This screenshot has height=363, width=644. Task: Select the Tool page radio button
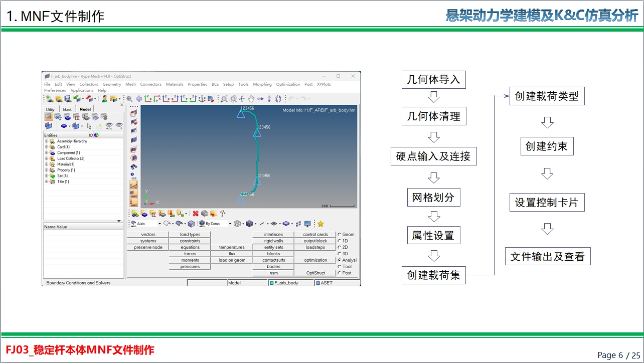[340, 267]
